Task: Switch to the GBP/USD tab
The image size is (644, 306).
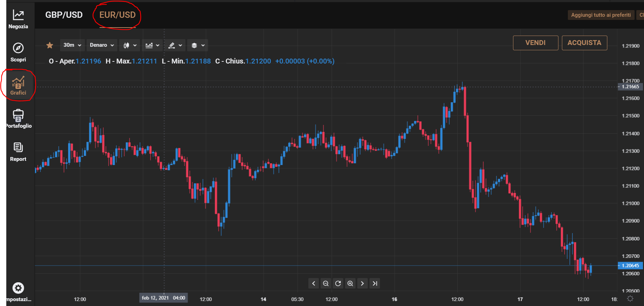Action: 64,15
